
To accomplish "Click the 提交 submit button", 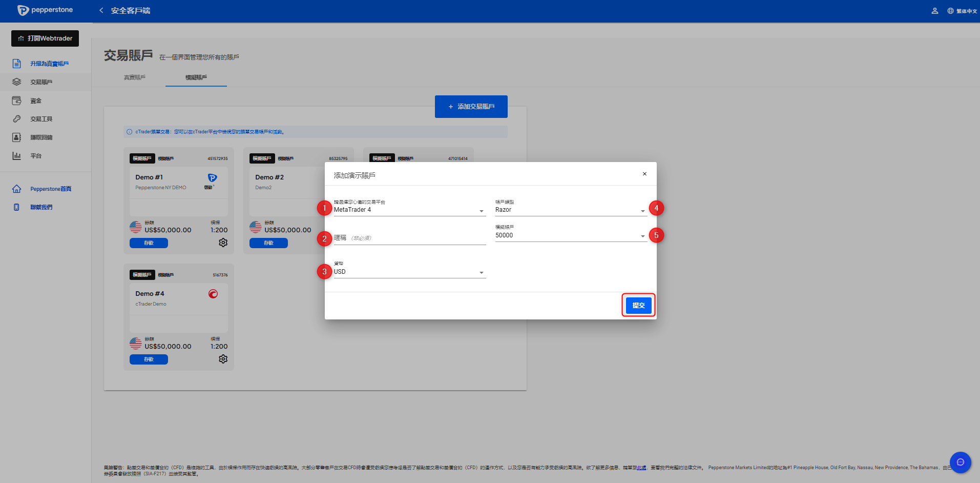I will (x=638, y=306).
